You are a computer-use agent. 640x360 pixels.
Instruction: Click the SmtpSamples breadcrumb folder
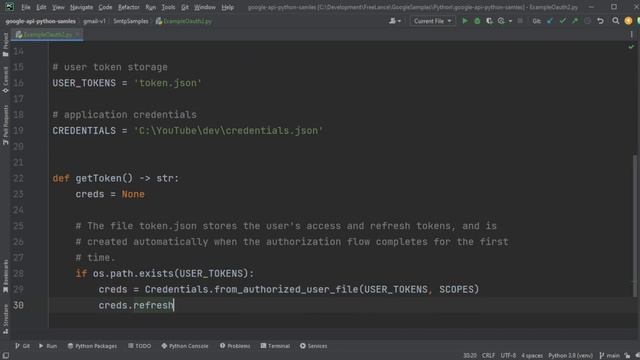pyautogui.click(x=131, y=21)
